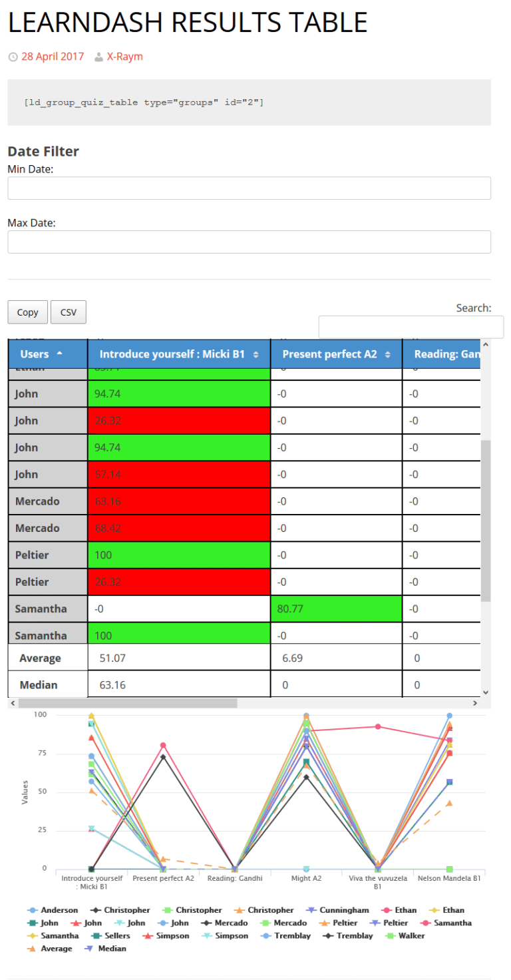The height and width of the screenshot is (980, 511).
Task: Open X-Raym author link
Action: (124, 57)
